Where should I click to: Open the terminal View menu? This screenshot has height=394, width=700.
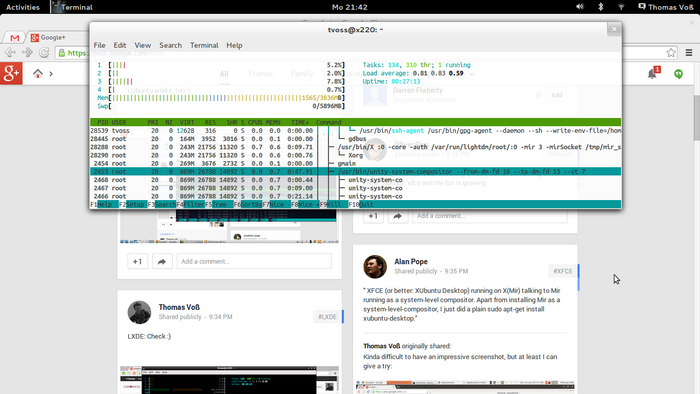pyautogui.click(x=142, y=45)
